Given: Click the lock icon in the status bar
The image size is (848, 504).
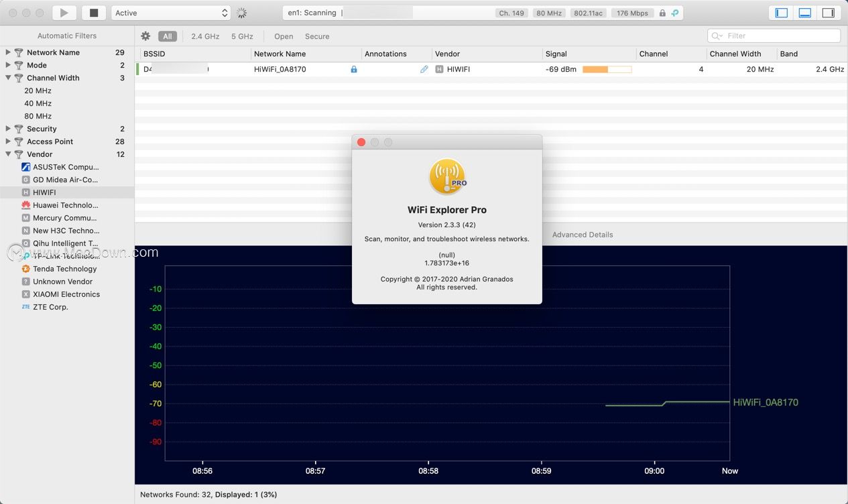Looking at the screenshot, I should point(662,13).
